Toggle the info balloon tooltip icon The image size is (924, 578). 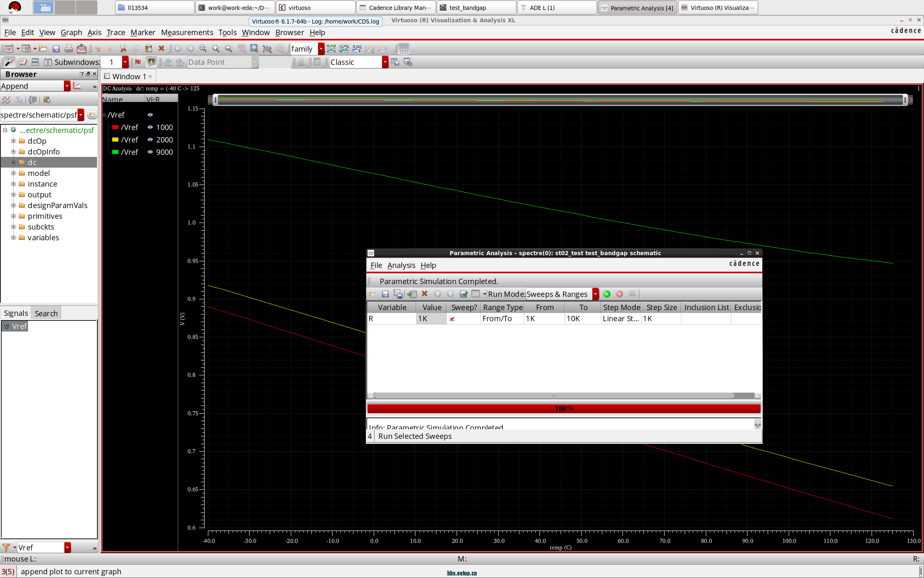coord(151,62)
